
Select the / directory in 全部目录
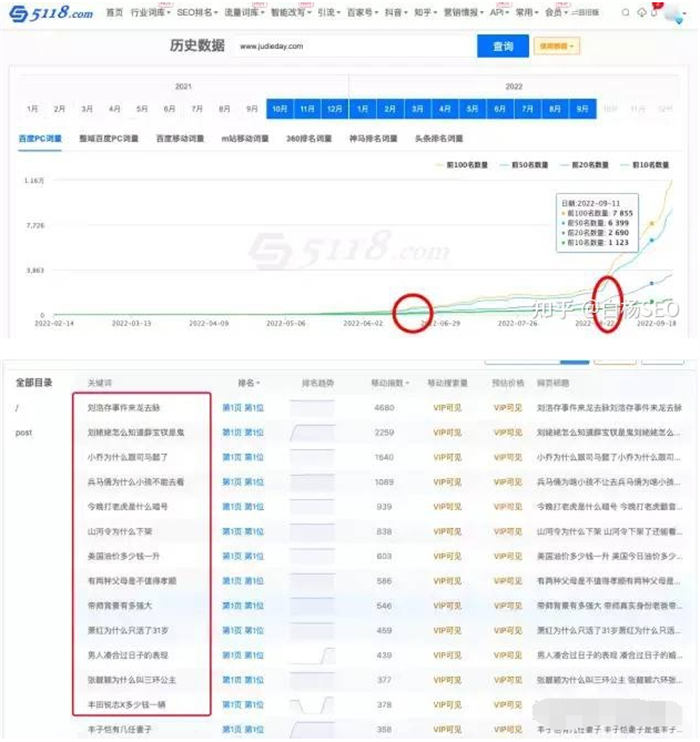[17, 408]
